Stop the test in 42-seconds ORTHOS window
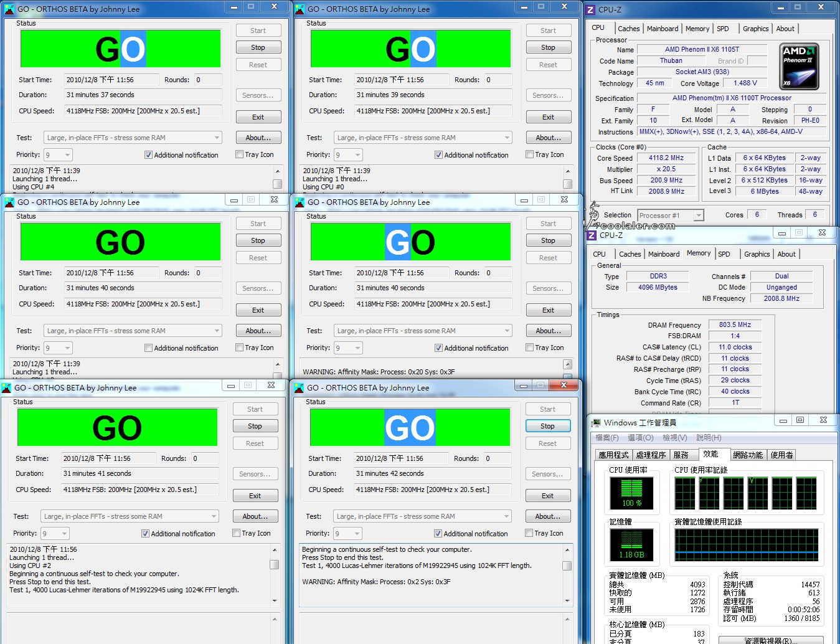Image resolution: width=840 pixels, height=644 pixels. pos(548,426)
